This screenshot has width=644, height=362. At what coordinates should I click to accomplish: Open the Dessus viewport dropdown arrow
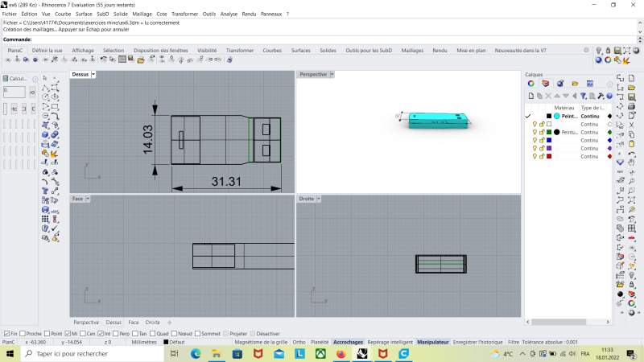(x=93, y=75)
